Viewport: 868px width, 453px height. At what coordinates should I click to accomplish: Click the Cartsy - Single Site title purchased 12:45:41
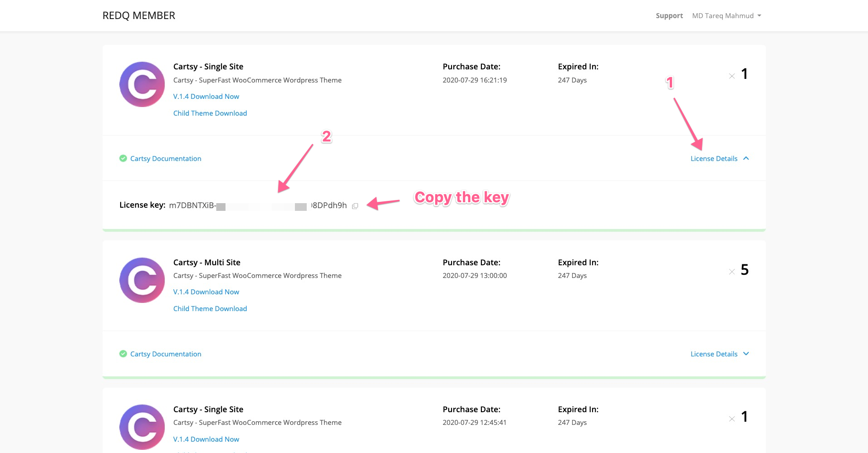click(208, 409)
